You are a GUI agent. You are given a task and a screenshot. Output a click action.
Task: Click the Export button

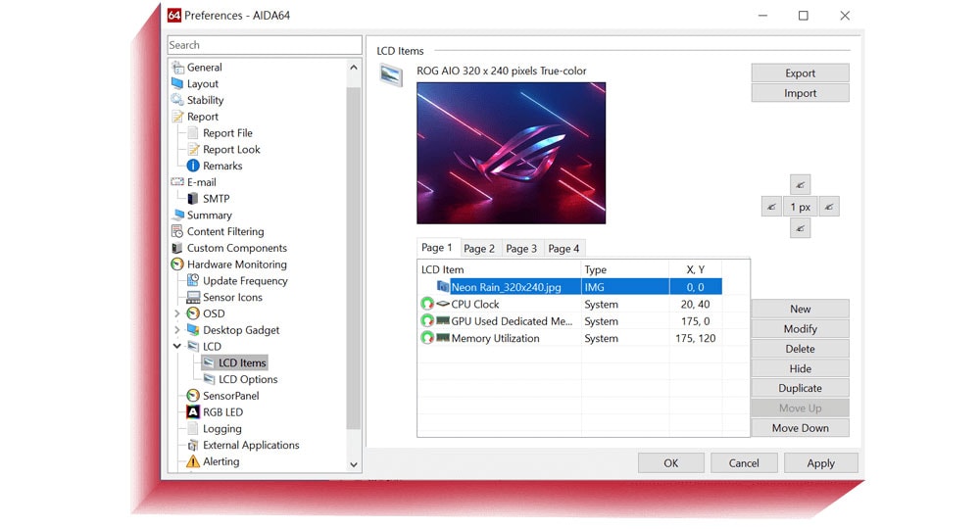[x=800, y=73]
